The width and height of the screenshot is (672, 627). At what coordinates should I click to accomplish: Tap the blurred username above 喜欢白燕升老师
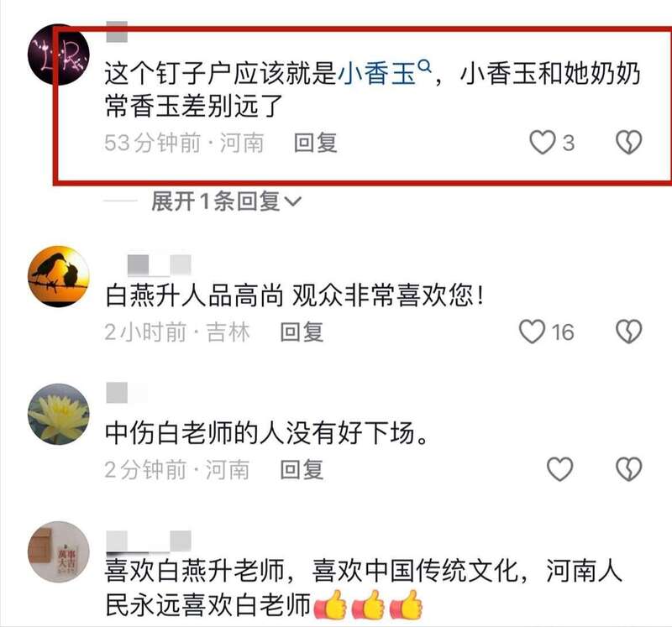(149, 541)
